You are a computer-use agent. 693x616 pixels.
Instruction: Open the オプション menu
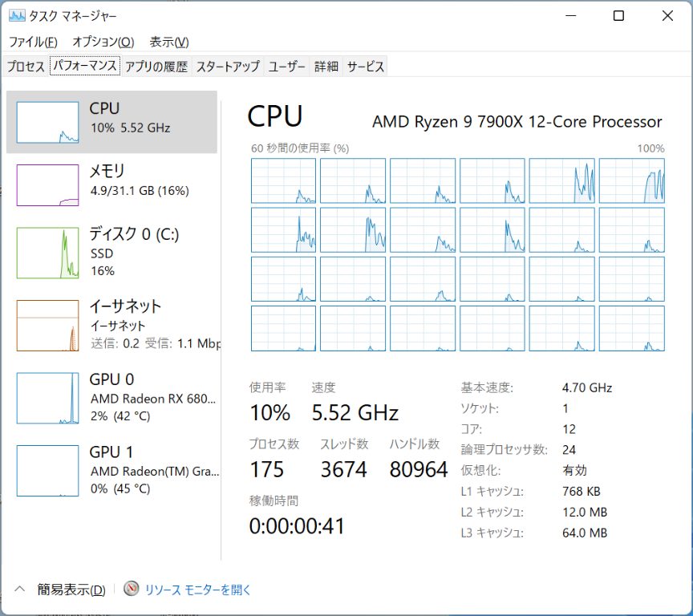click(x=103, y=42)
